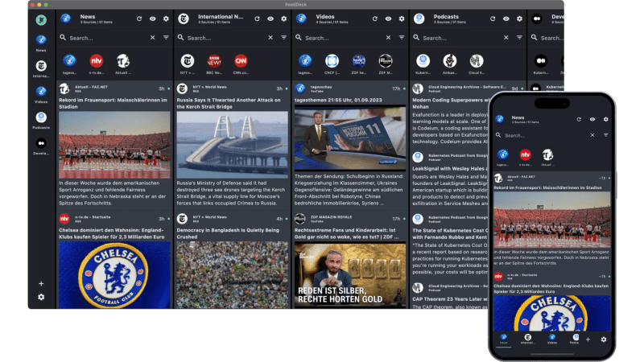The image size is (644, 362).
Task: Clear the Podcasts column search
Action: point(506,37)
